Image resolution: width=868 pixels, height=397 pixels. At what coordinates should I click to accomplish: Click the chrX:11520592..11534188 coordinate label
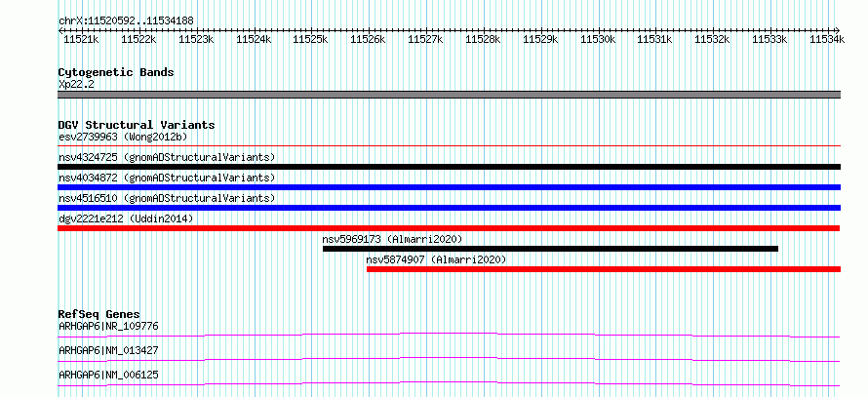pyautogui.click(x=126, y=21)
